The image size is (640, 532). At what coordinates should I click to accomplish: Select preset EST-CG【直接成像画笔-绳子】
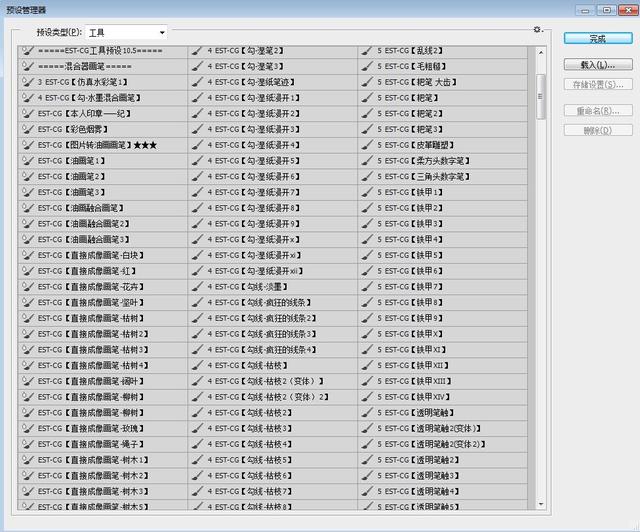[103, 444]
